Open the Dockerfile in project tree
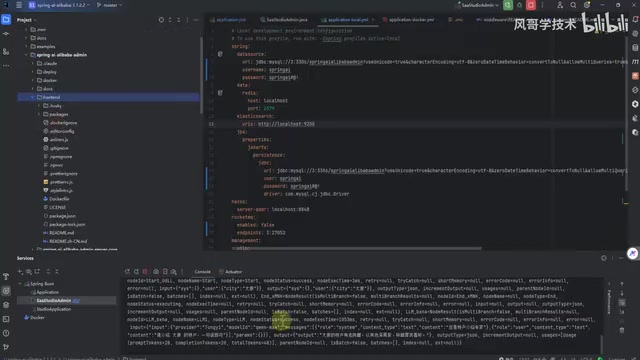 (56, 199)
